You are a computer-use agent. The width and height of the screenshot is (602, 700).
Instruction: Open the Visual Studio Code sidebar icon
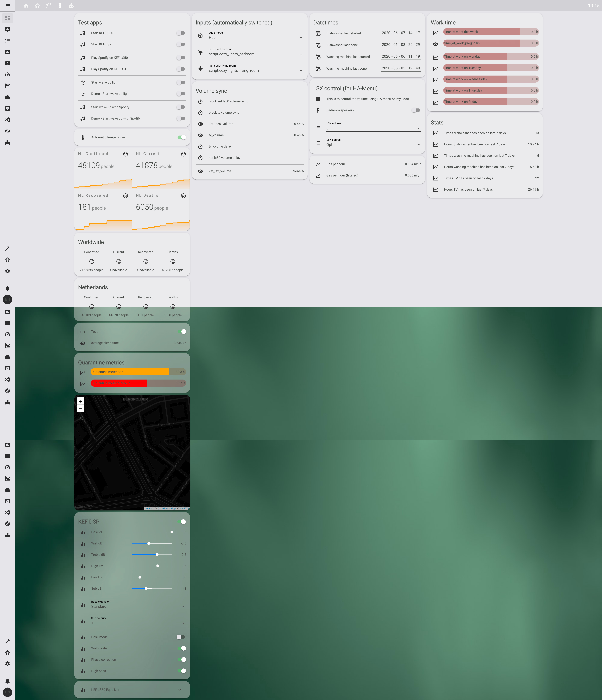pyautogui.click(x=7, y=120)
